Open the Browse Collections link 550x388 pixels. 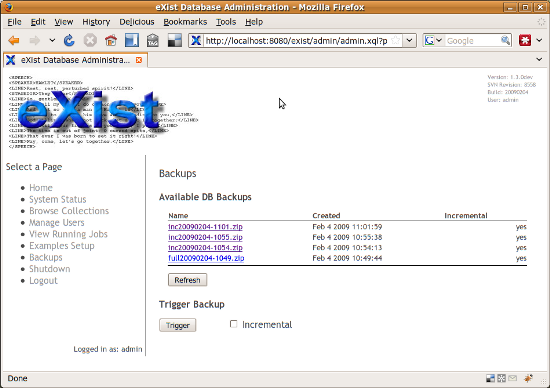pyautogui.click(x=69, y=211)
